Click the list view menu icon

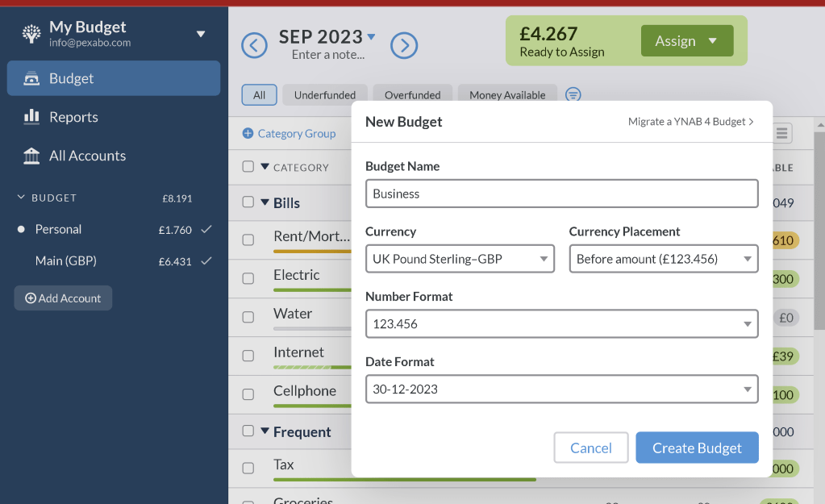[x=782, y=133]
